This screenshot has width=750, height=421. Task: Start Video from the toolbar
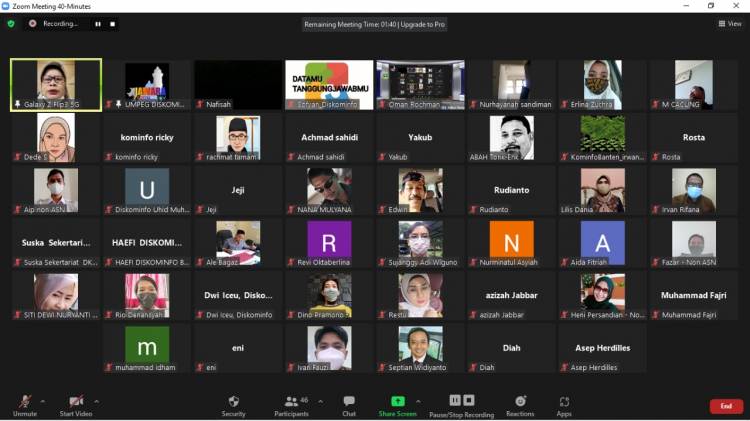pos(76,406)
